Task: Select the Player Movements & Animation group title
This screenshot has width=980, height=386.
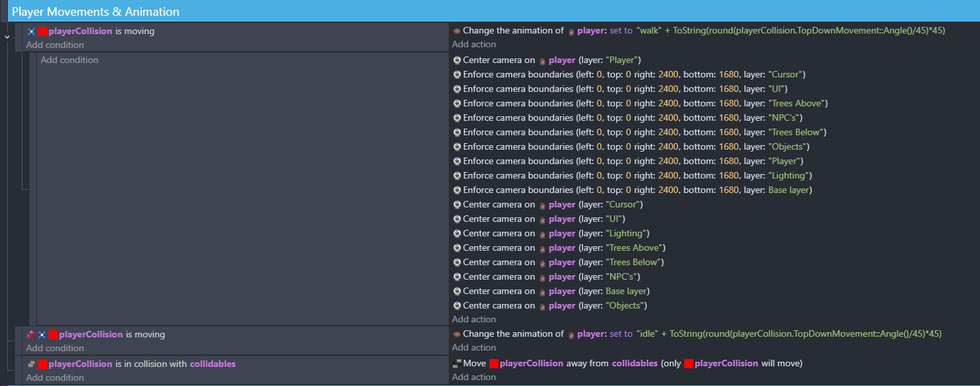Action: [94, 11]
